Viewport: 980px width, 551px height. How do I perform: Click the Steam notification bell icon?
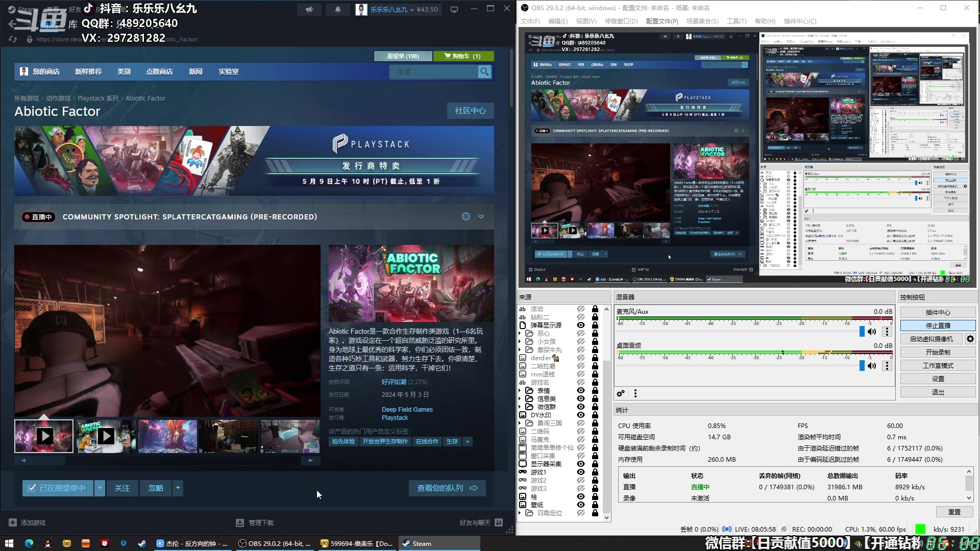(x=338, y=9)
